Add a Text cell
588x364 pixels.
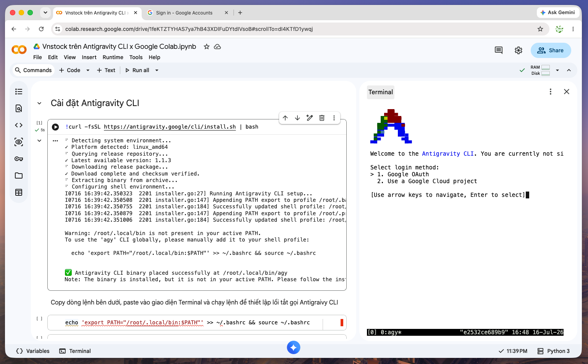(106, 70)
